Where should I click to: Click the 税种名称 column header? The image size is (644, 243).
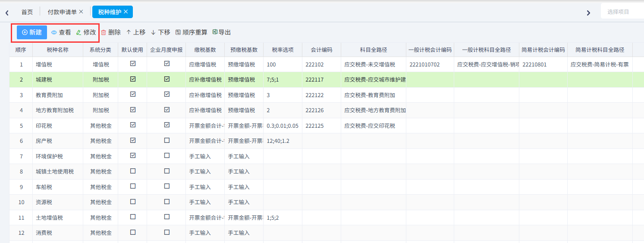pos(58,50)
